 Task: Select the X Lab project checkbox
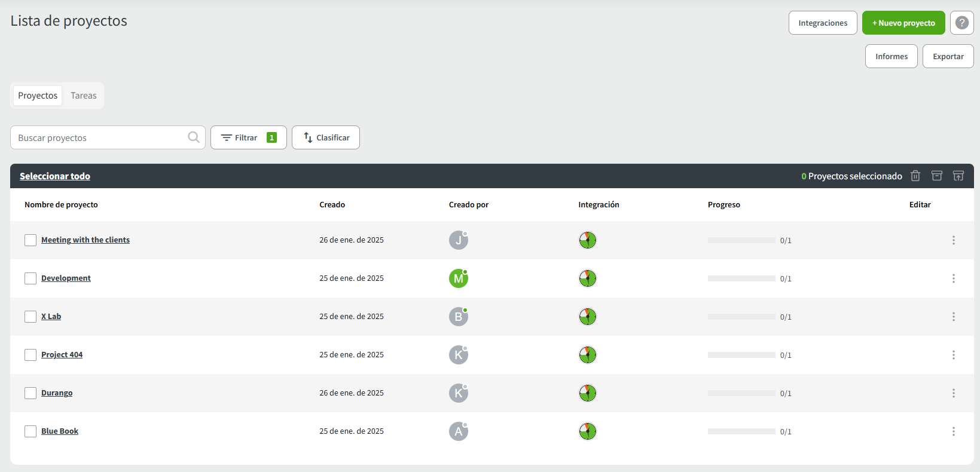[x=30, y=317]
